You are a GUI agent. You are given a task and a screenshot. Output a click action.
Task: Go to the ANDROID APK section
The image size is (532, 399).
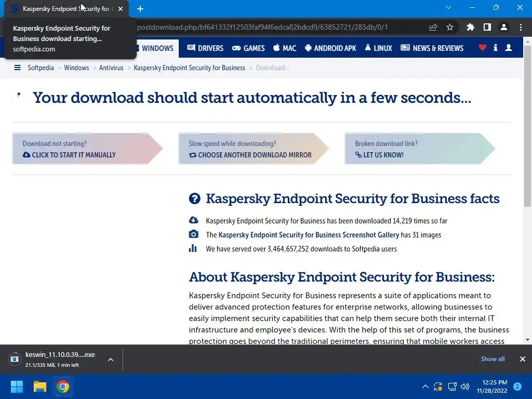click(330, 48)
